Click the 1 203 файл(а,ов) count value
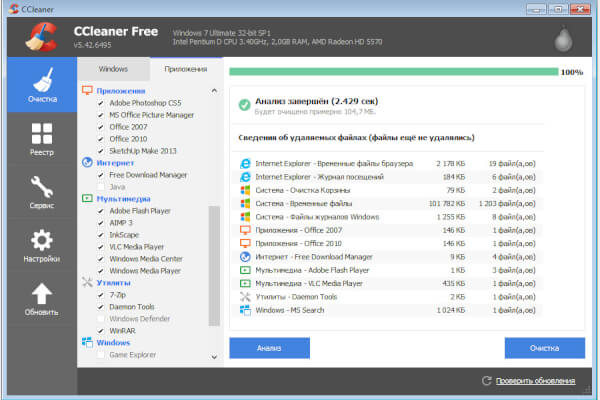 tap(507, 204)
